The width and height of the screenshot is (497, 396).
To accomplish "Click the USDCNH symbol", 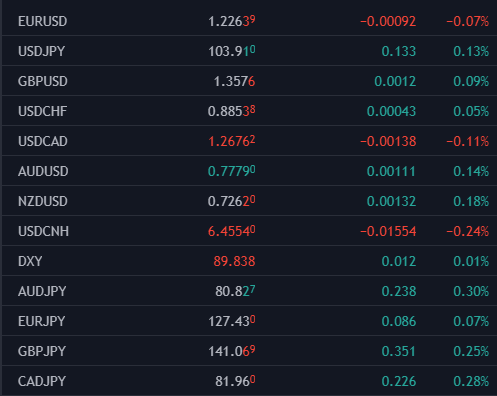I will click(x=43, y=231).
